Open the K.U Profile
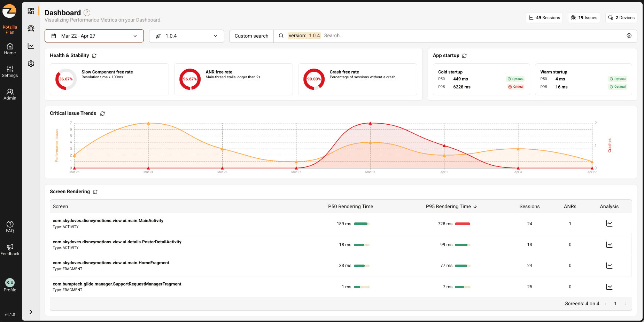The width and height of the screenshot is (644, 322). coord(10,285)
